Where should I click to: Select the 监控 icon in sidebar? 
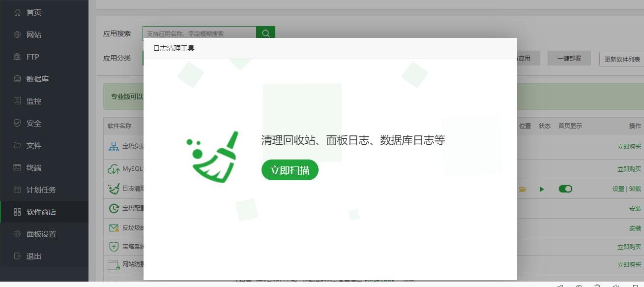(x=16, y=101)
